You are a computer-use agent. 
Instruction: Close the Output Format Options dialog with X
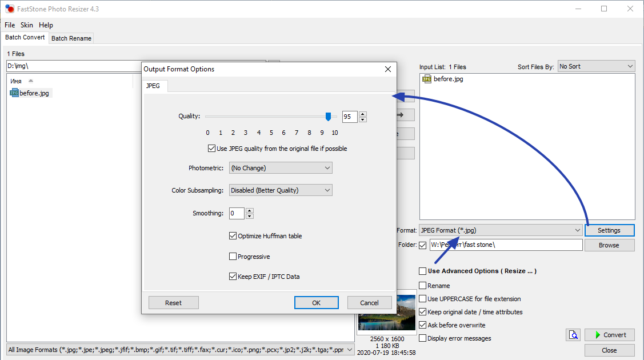coord(388,69)
